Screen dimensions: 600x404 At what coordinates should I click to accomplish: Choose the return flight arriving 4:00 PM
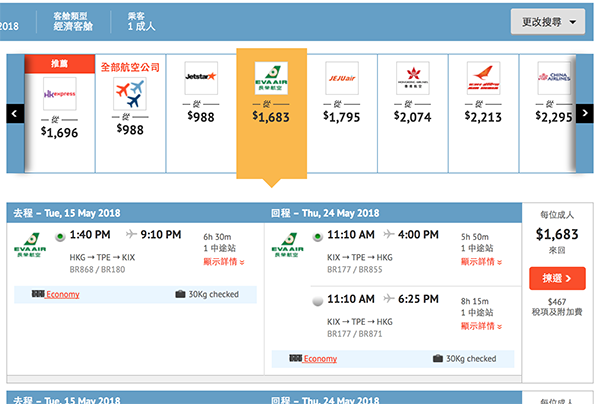[318, 236]
